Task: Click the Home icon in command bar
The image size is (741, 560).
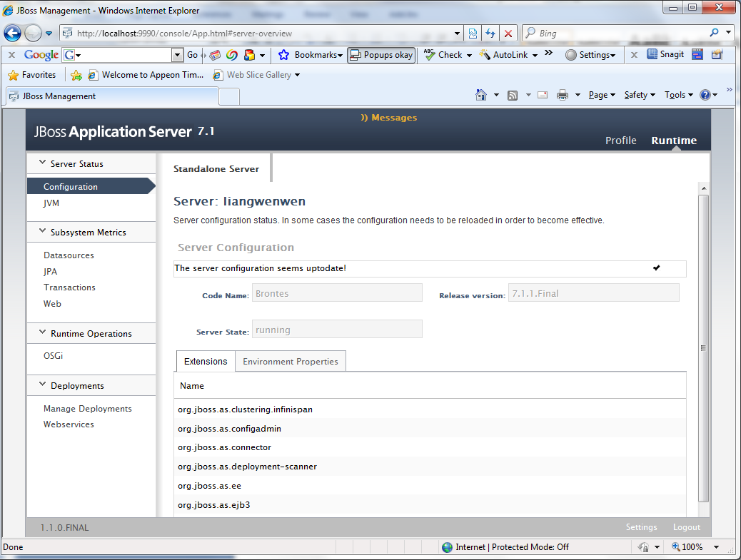Action: tap(481, 95)
